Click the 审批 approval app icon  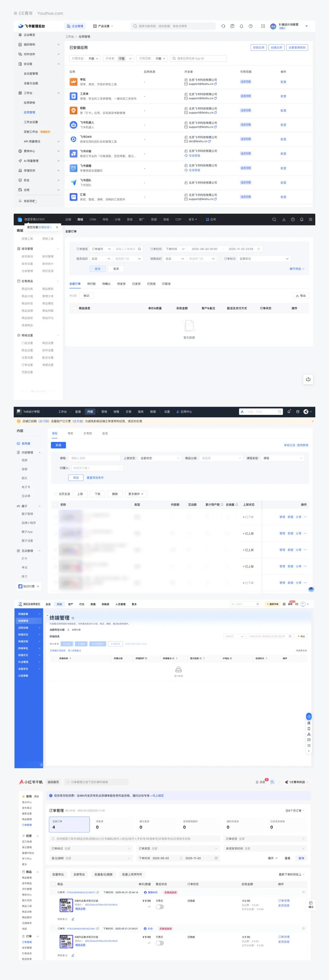(x=73, y=82)
